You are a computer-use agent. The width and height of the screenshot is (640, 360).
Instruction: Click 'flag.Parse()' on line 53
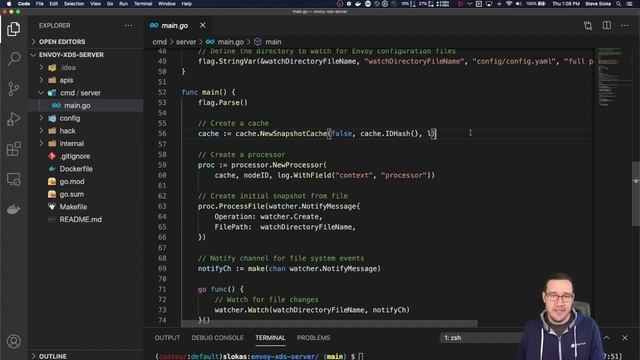click(223, 102)
